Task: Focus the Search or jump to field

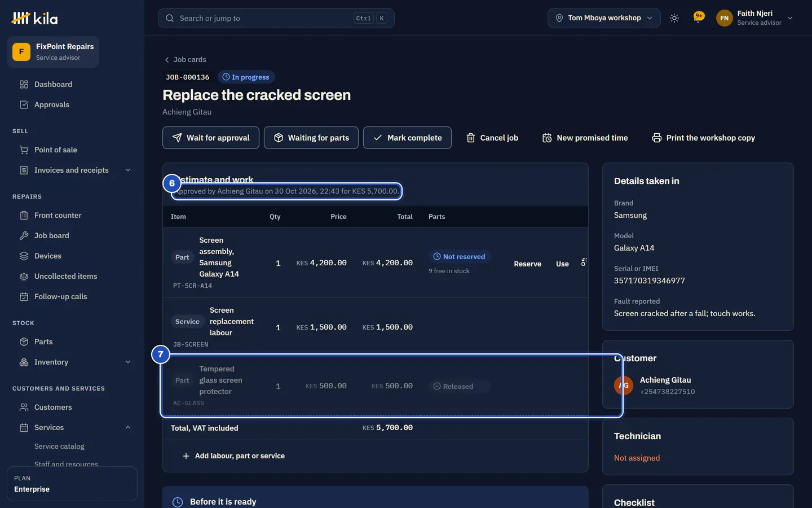Action: (276, 18)
